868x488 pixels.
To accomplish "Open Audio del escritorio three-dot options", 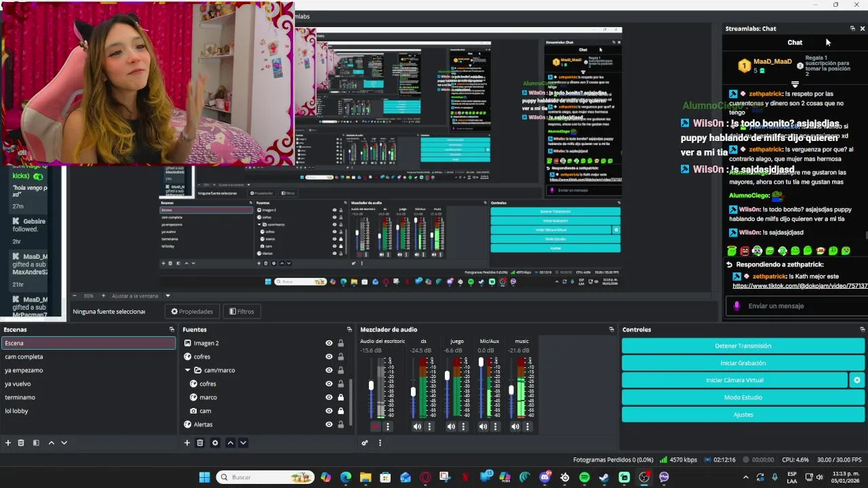I will point(388,426).
